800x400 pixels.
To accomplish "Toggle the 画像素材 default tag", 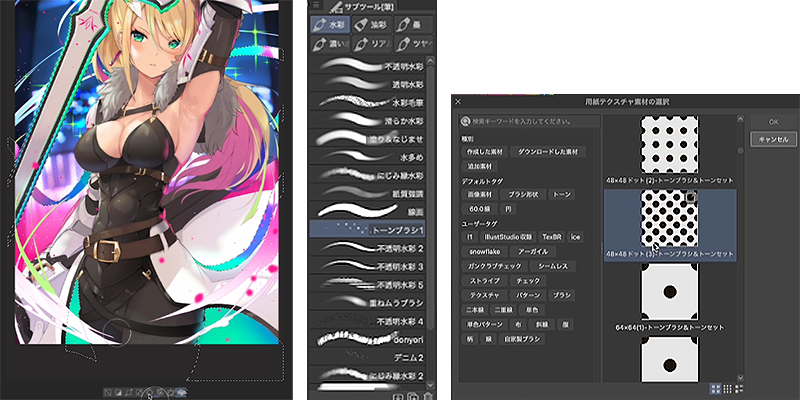I will (479, 194).
